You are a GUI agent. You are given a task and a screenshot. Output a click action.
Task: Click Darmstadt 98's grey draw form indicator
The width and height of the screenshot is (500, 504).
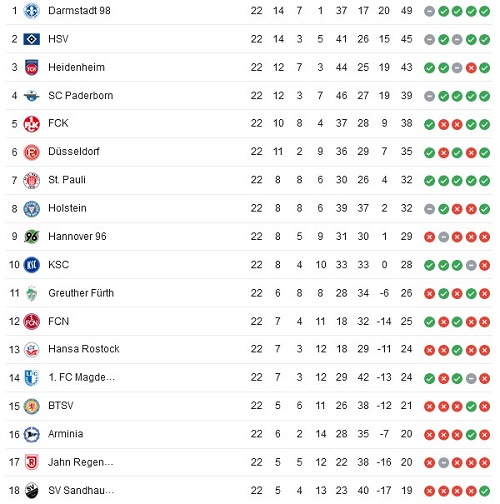[429, 11]
